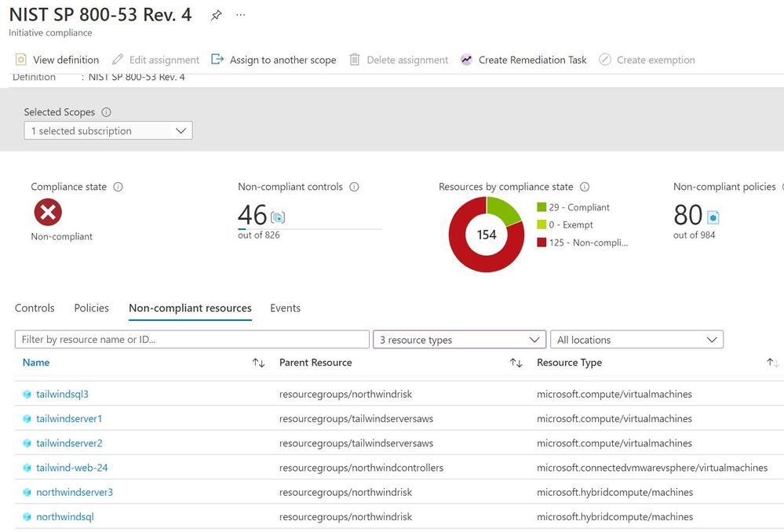The height and width of the screenshot is (532, 784).
Task: Show info tooltip for Non-compliant controls
Action: click(354, 187)
